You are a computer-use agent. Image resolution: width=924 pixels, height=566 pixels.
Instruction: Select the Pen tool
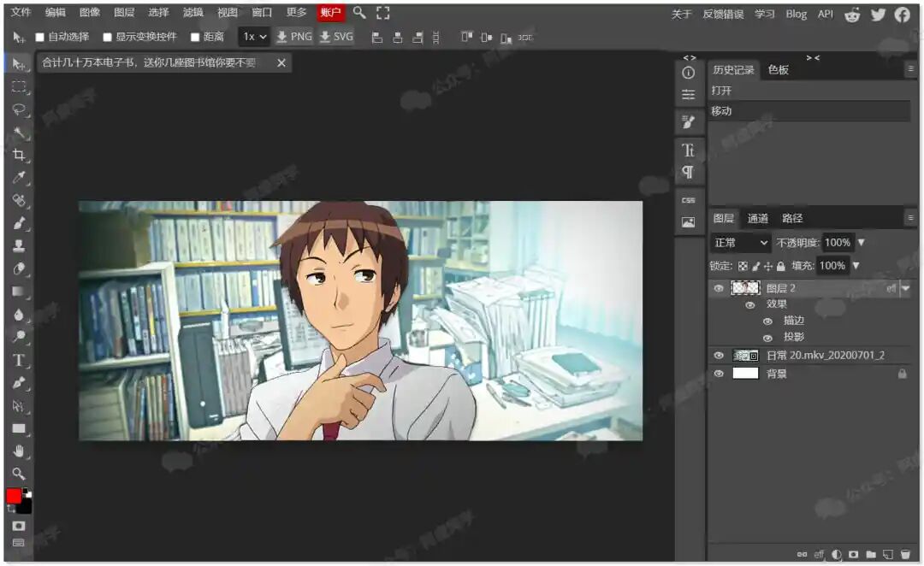19,383
